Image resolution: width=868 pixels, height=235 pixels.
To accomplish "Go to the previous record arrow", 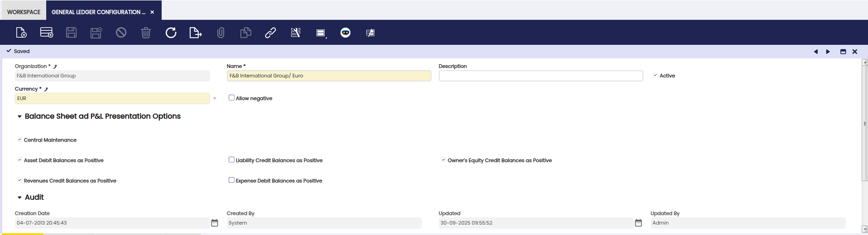I will (816, 52).
